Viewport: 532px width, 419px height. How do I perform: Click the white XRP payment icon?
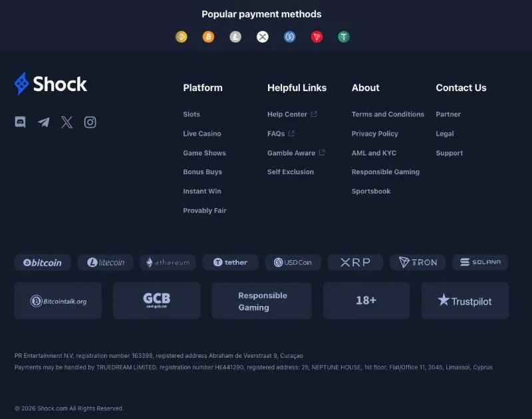coord(262,37)
